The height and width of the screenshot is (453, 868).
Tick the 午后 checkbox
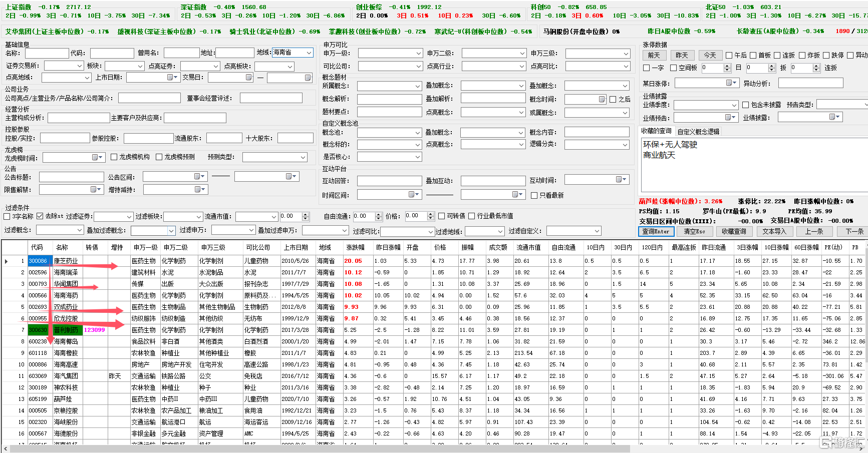[x=729, y=55]
